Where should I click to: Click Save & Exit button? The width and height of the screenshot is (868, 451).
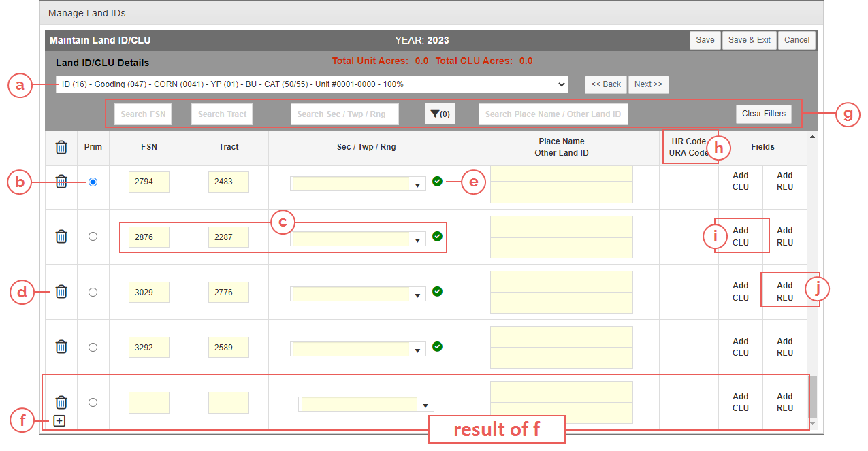coord(750,40)
